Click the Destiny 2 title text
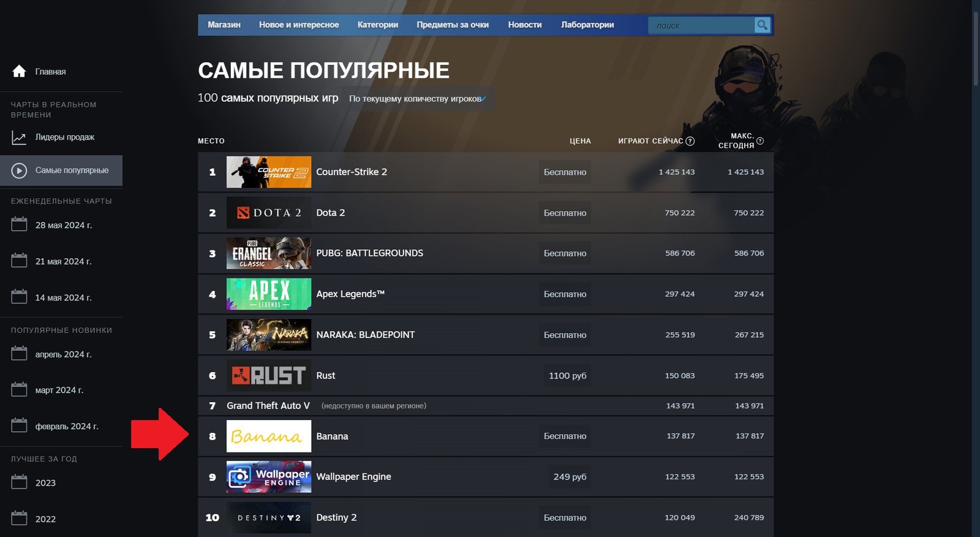980x537 pixels. (336, 517)
